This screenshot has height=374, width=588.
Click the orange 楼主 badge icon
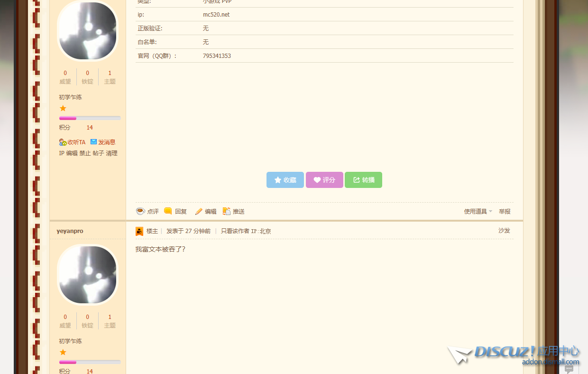[x=139, y=231]
